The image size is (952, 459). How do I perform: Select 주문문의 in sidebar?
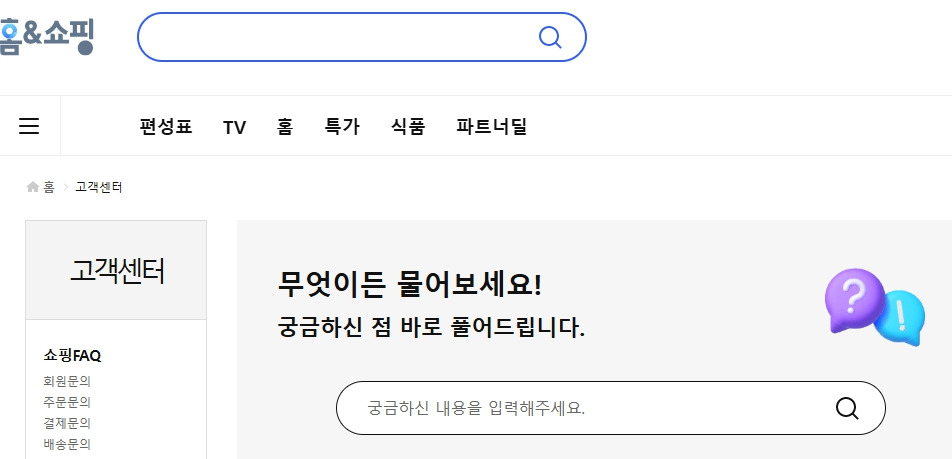tap(67, 402)
